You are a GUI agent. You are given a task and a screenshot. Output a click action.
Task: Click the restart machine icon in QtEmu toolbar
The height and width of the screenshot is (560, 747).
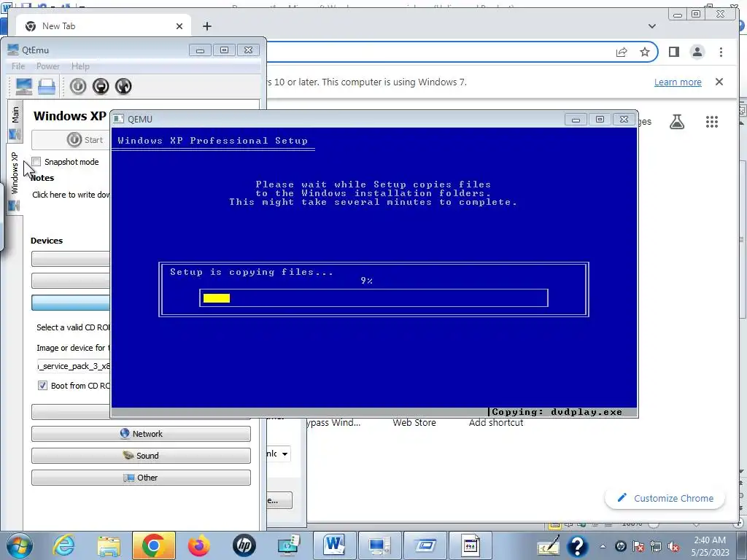pyautogui.click(x=123, y=86)
